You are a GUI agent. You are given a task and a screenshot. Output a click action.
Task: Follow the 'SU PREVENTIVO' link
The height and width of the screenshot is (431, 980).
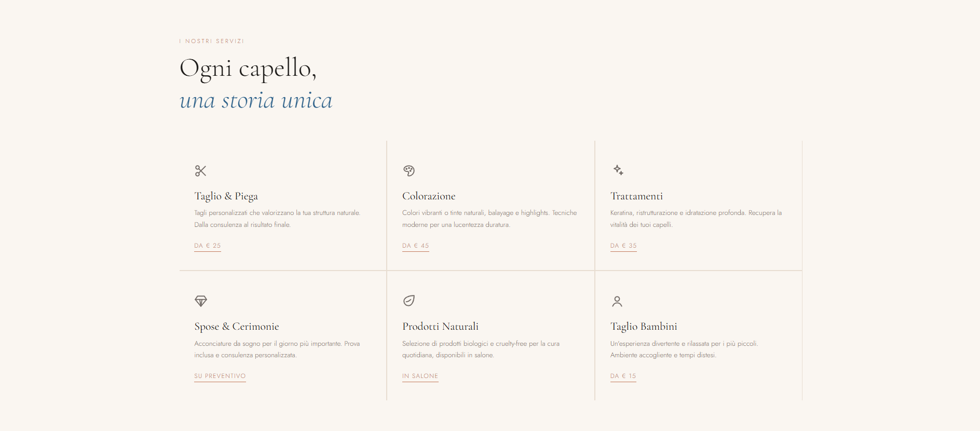(x=220, y=376)
